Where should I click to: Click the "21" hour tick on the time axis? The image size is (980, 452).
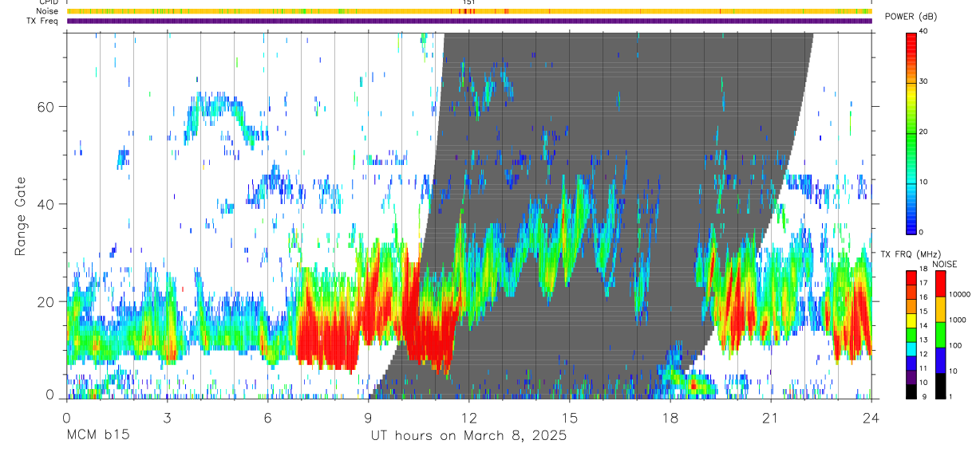771,417
